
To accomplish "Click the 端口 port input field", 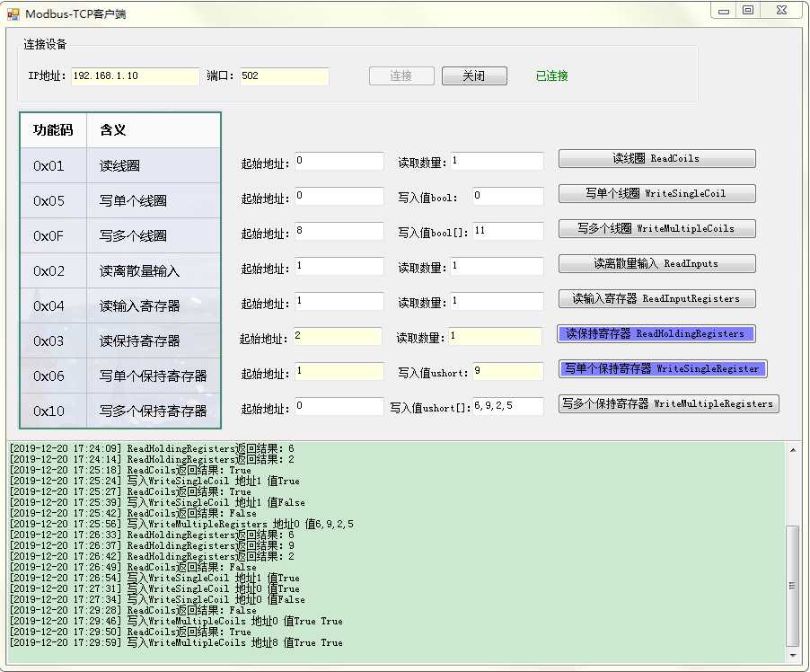I will (x=284, y=76).
